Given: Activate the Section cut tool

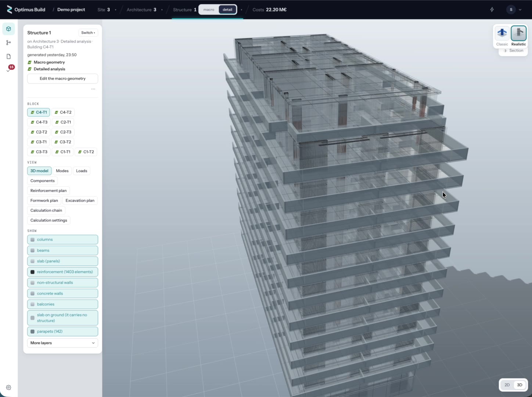Looking at the screenshot, I should [x=513, y=51].
